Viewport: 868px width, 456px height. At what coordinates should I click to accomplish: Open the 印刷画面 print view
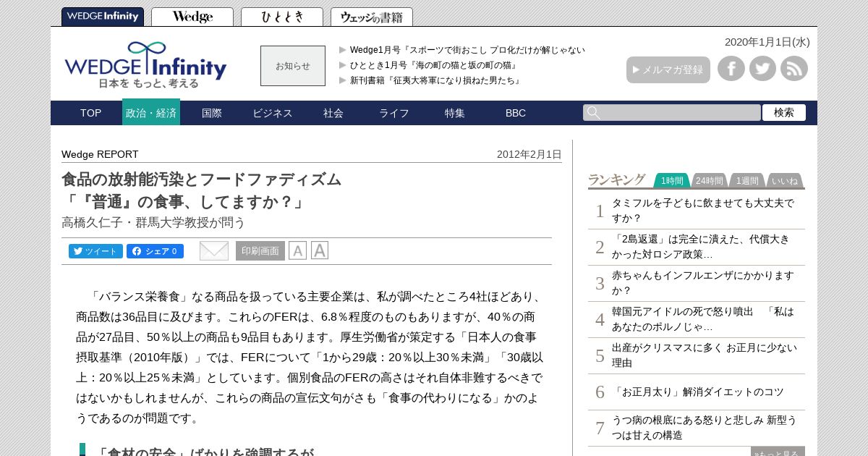point(260,251)
